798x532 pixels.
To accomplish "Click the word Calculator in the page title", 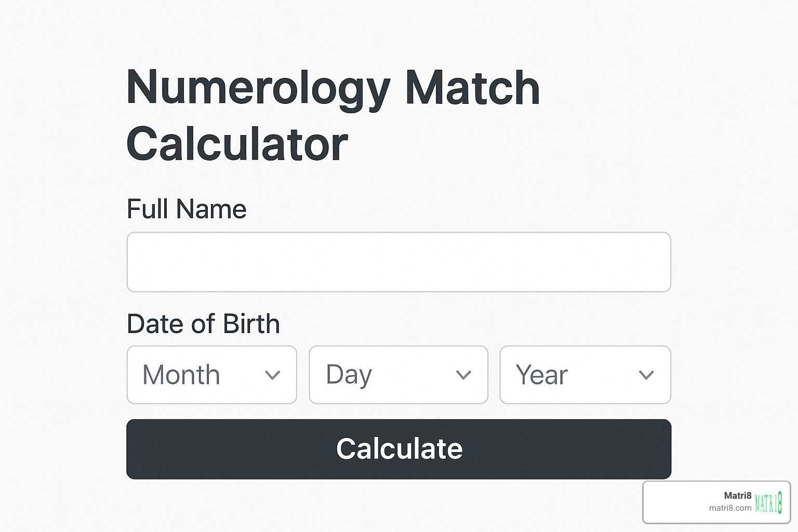I will coord(237,144).
